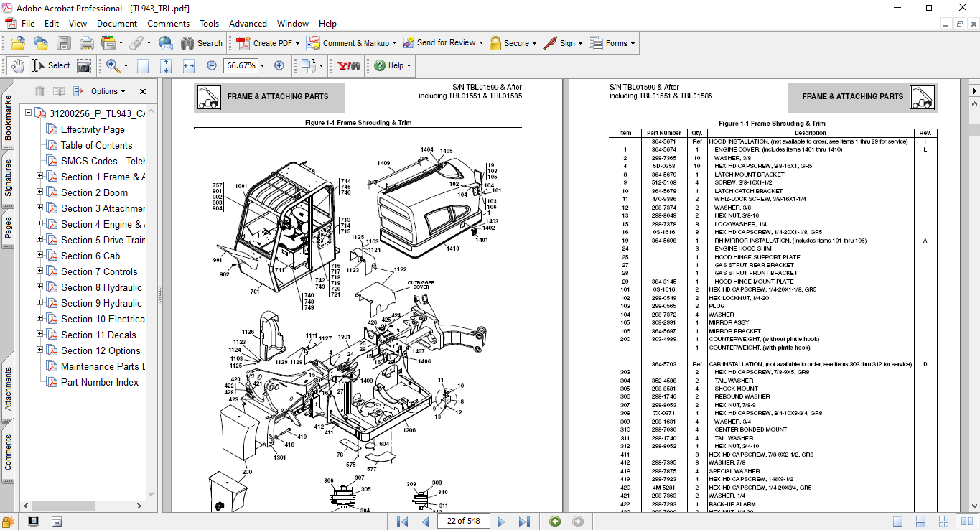The width and height of the screenshot is (980, 530).
Task: Activate the Snapshot camera tool
Action: pos(84,65)
